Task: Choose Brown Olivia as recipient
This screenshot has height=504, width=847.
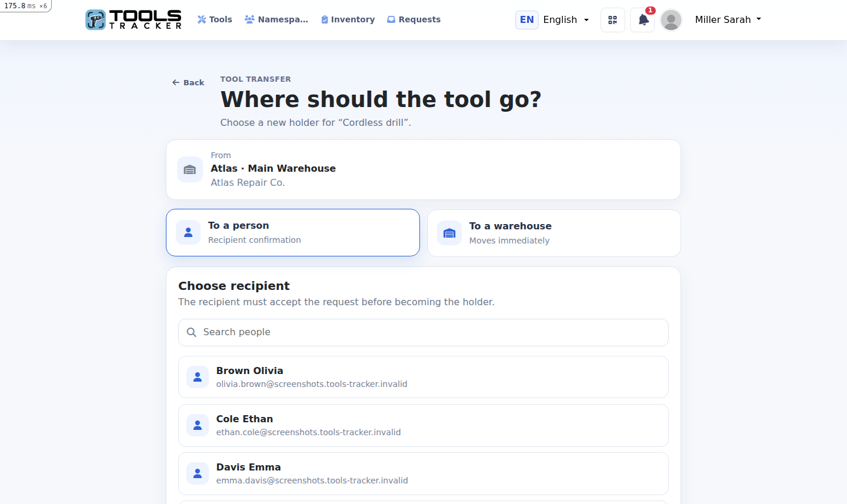Action: pos(423,377)
